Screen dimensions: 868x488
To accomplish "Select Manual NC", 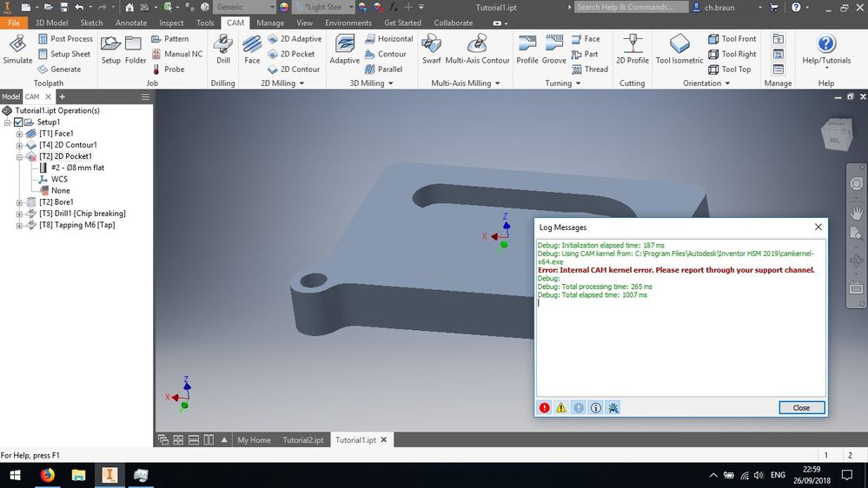I will point(177,54).
